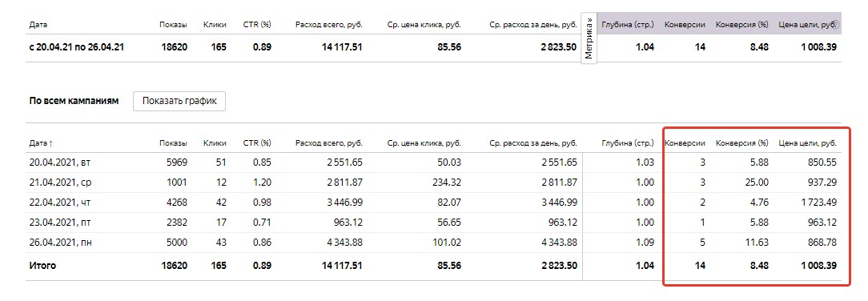Select the '20.04.2021, вт' date row

[433, 163]
